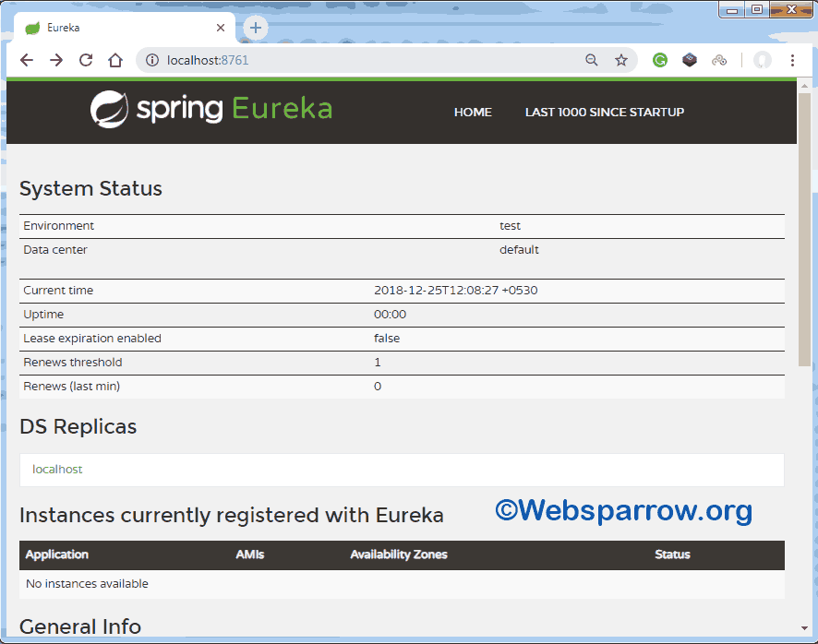This screenshot has width=818, height=644.
Task: Select the Data center value 'default'
Action: point(519,250)
